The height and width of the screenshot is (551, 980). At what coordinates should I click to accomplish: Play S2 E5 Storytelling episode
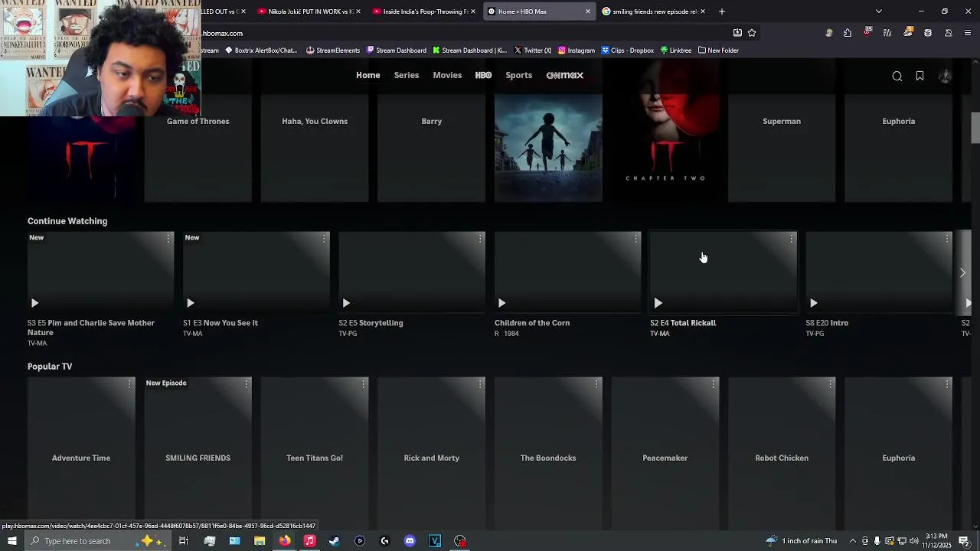tap(346, 303)
